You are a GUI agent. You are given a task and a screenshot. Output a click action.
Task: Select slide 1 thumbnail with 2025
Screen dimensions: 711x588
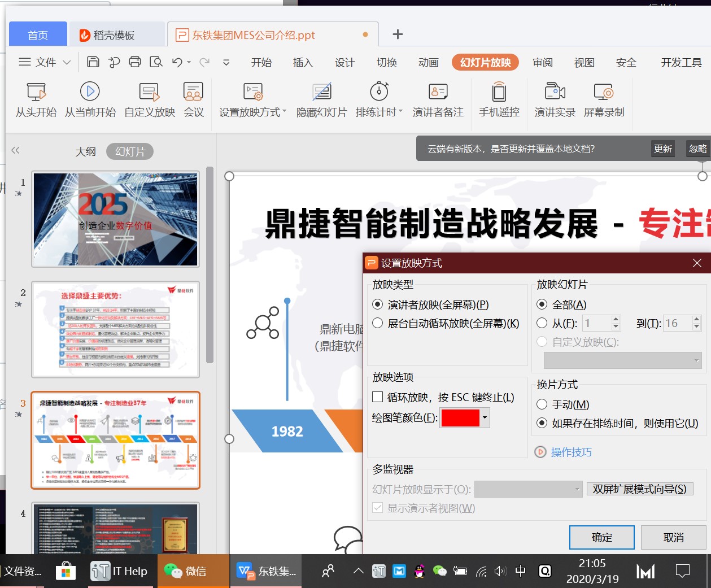coord(116,219)
